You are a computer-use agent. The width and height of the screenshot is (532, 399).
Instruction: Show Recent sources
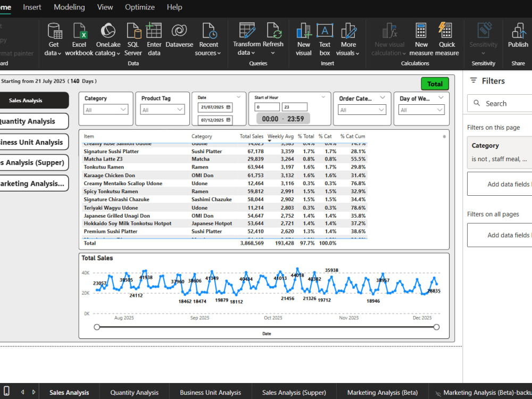[x=209, y=39]
